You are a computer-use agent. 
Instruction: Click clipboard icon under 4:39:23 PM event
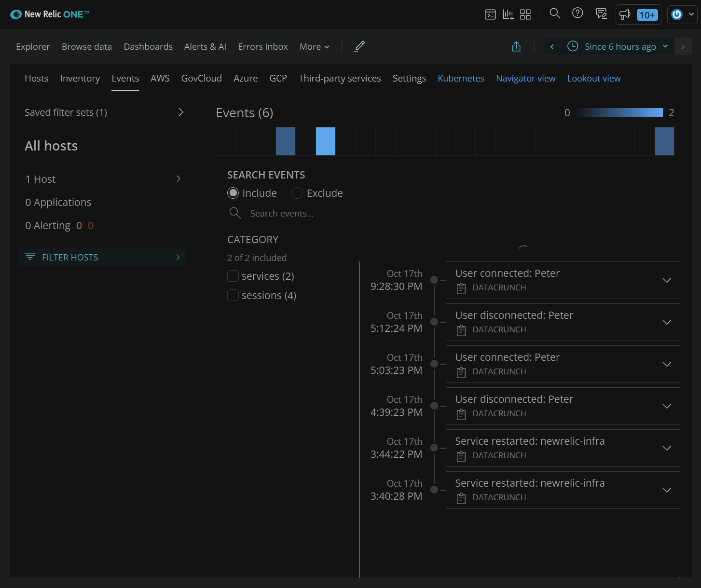[461, 414]
